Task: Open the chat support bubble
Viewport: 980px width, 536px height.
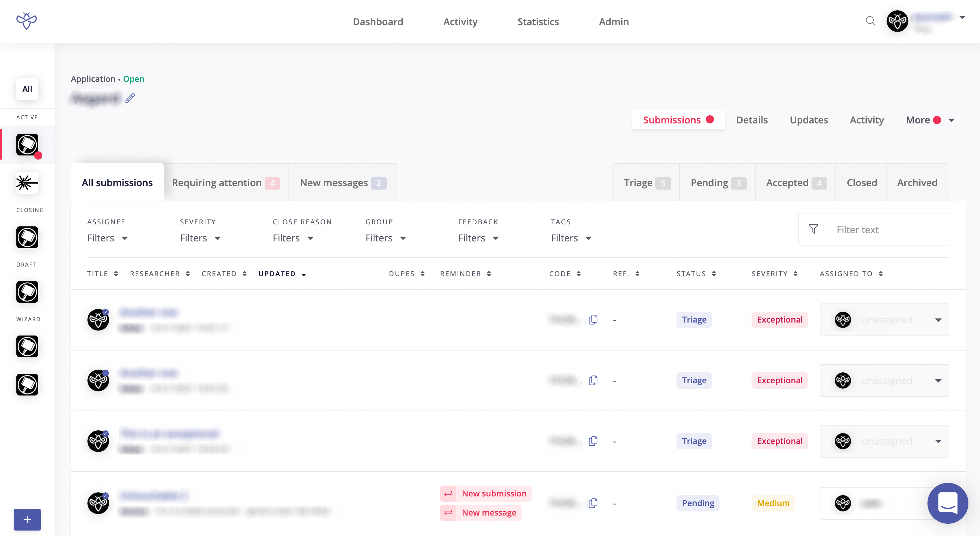Action: [947, 503]
